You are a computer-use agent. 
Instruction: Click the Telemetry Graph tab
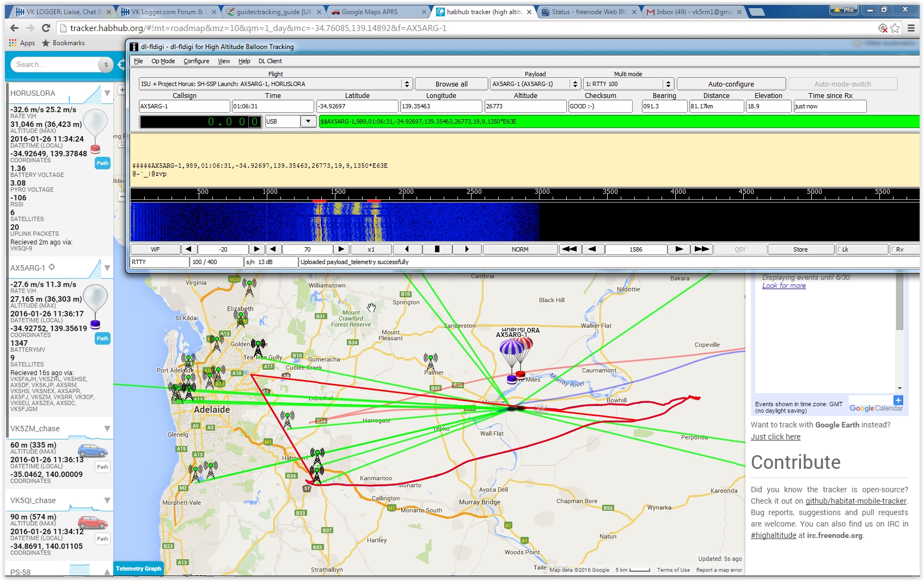pos(138,568)
